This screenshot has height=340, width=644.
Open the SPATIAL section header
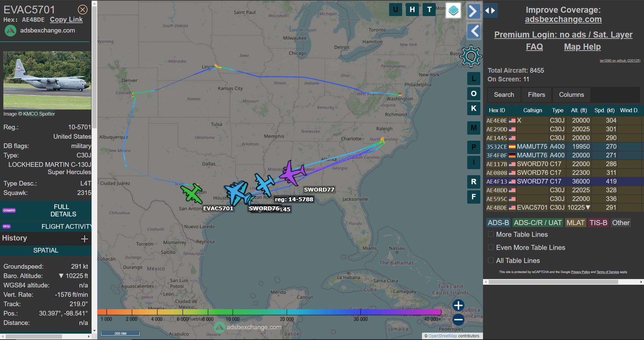click(46, 251)
